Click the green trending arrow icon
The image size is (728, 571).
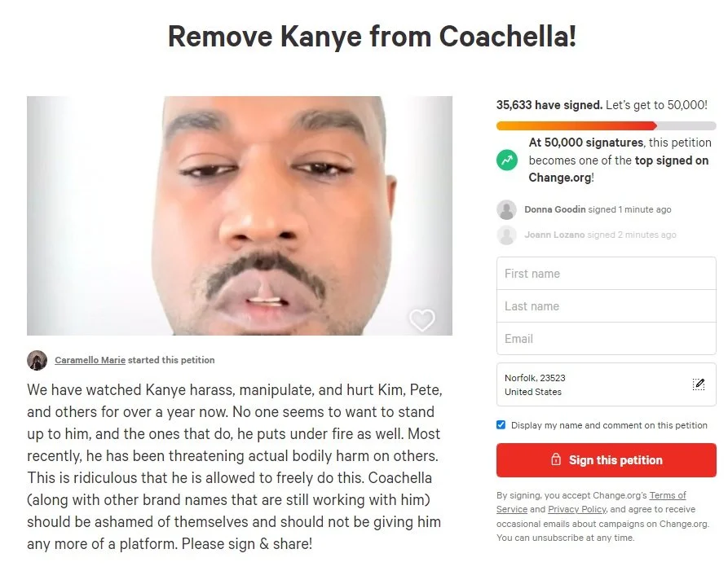tap(507, 160)
